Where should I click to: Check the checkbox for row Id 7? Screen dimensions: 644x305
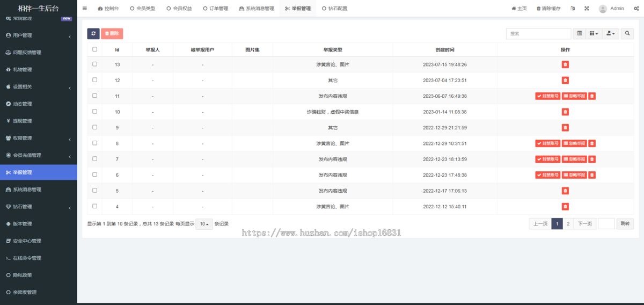[x=95, y=159]
